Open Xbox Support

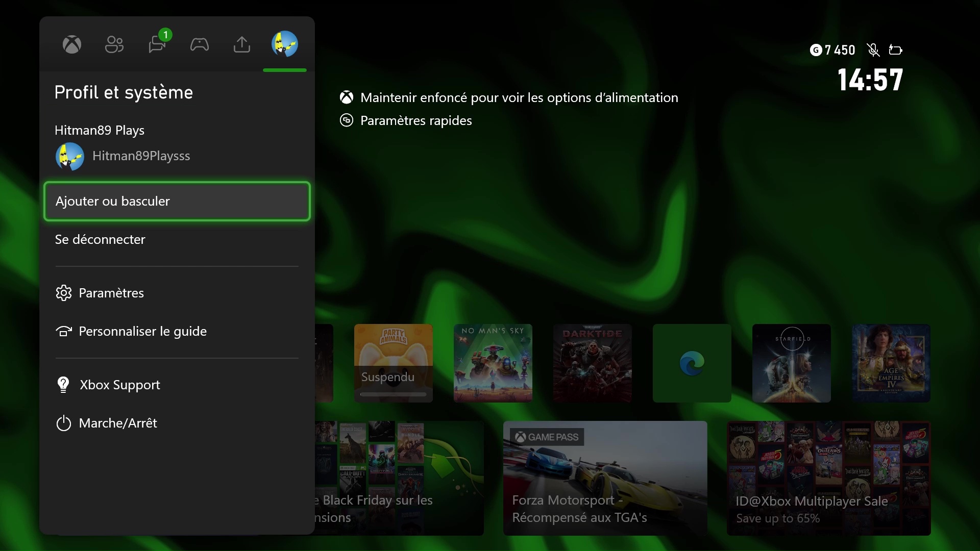177,385
